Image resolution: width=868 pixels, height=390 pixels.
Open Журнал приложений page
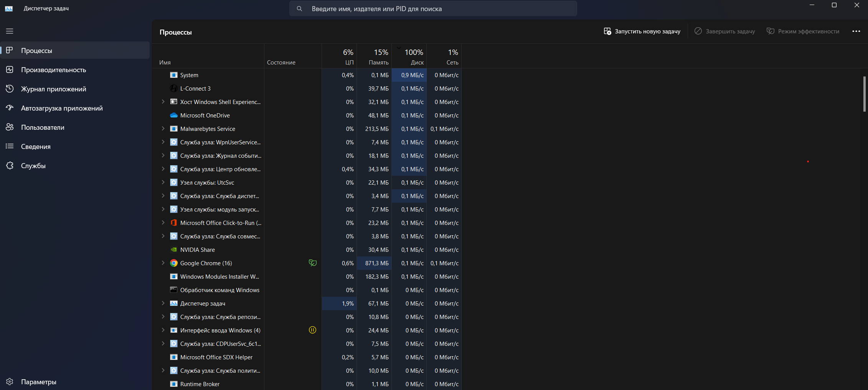(75, 89)
